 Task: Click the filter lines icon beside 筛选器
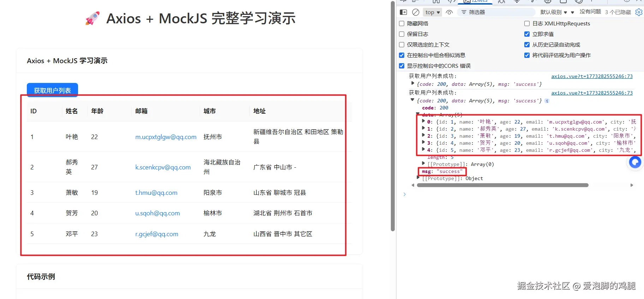click(x=464, y=12)
